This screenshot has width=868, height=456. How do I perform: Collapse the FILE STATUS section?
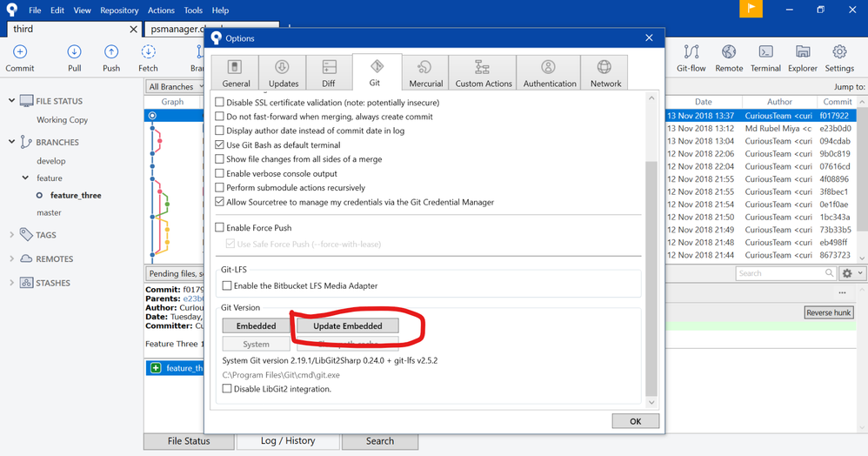(x=11, y=100)
